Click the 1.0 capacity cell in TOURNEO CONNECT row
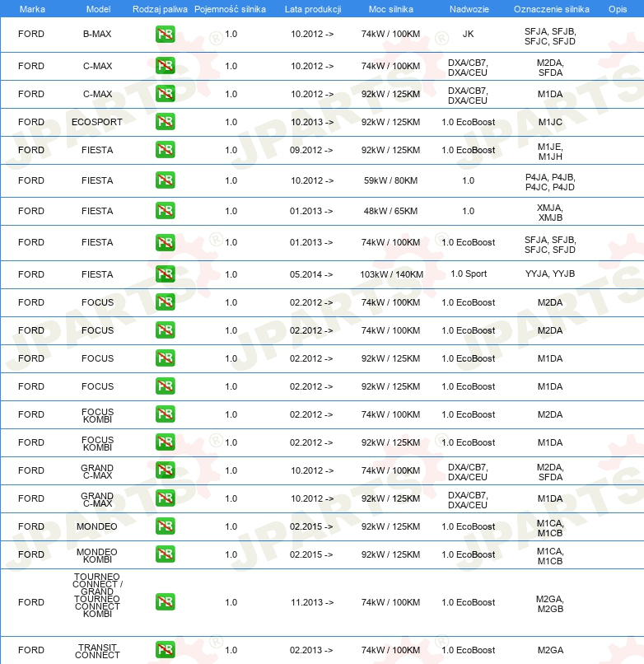The width and height of the screenshot is (644, 664). [x=231, y=602]
